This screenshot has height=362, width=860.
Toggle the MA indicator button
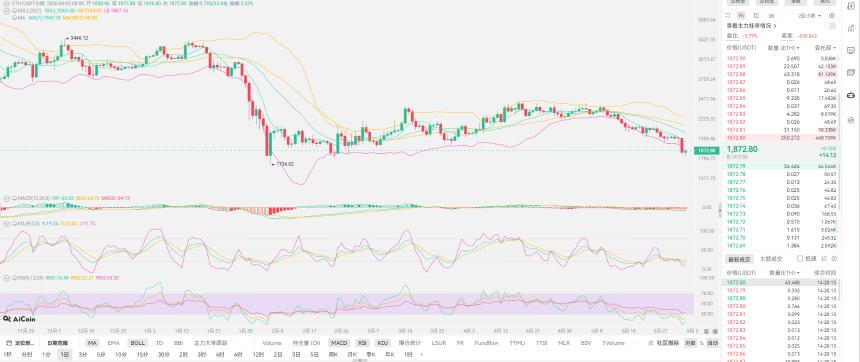[x=93, y=343]
